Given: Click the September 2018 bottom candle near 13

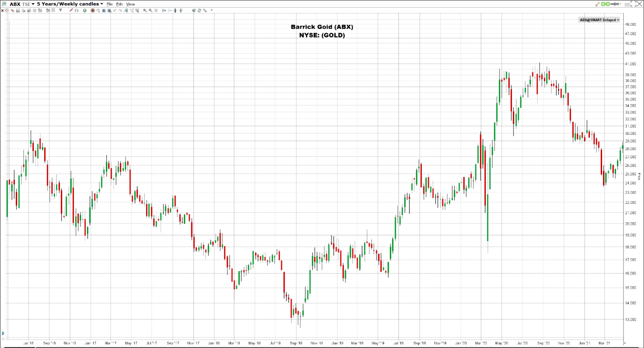Looking at the screenshot, I should (x=300, y=316).
